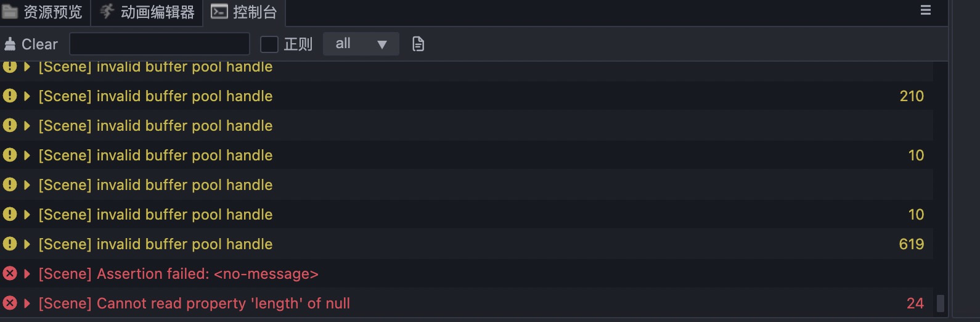Enable the 正则 regex checkbox
This screenshot has height=322, width=980.
pyautogui.click(x=269, y=44)
